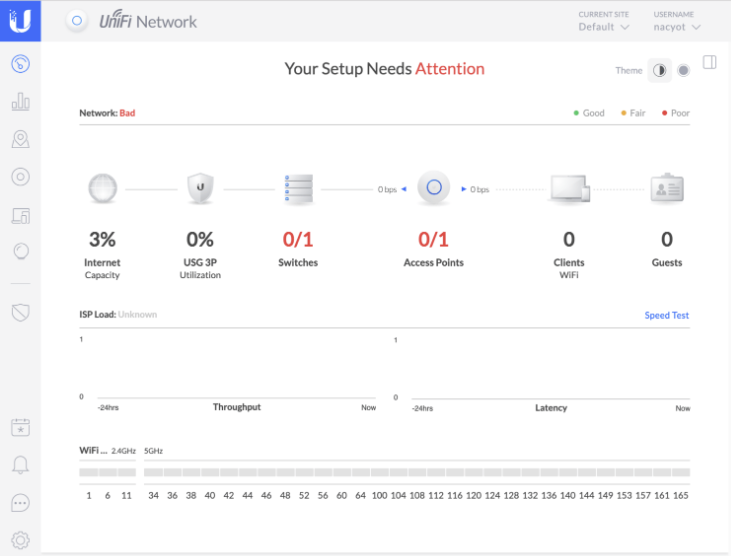
Task: Select the solid grey theme button
Action: pyautogui.click(x=683, y=70)
